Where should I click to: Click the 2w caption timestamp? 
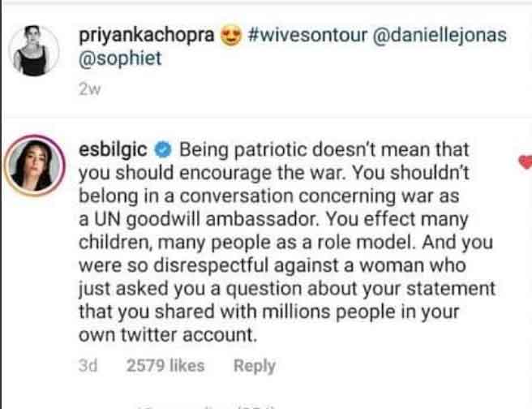(x=88, y=89)
